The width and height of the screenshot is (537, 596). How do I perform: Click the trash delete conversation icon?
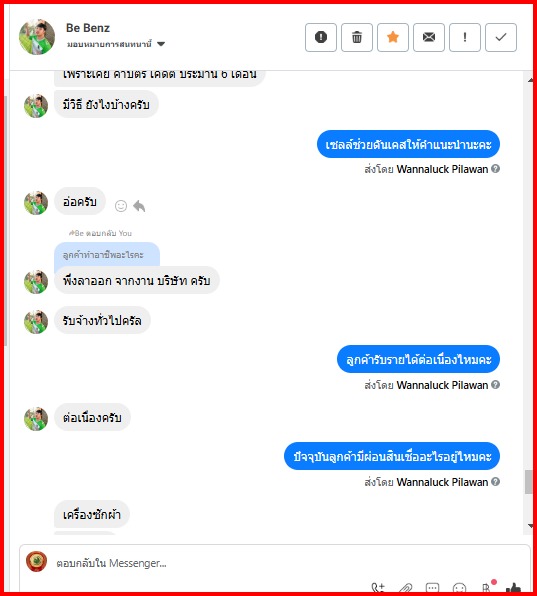(x=356, y=37)
